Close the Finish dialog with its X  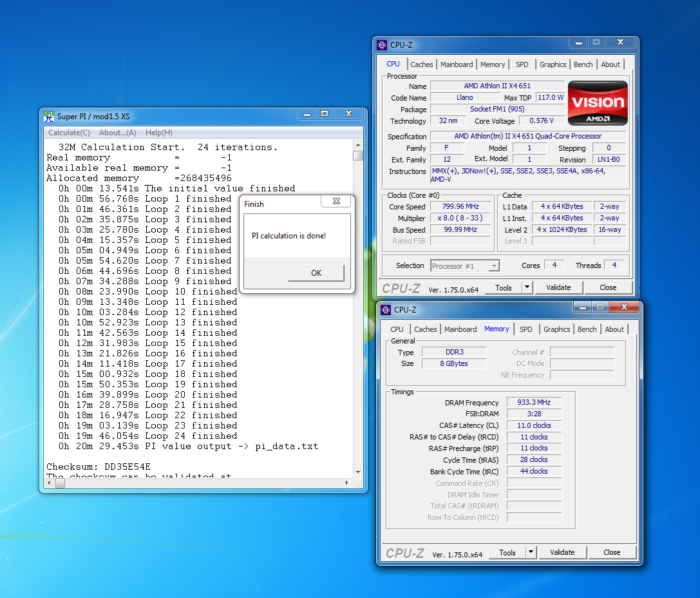(x=336, y=202)
